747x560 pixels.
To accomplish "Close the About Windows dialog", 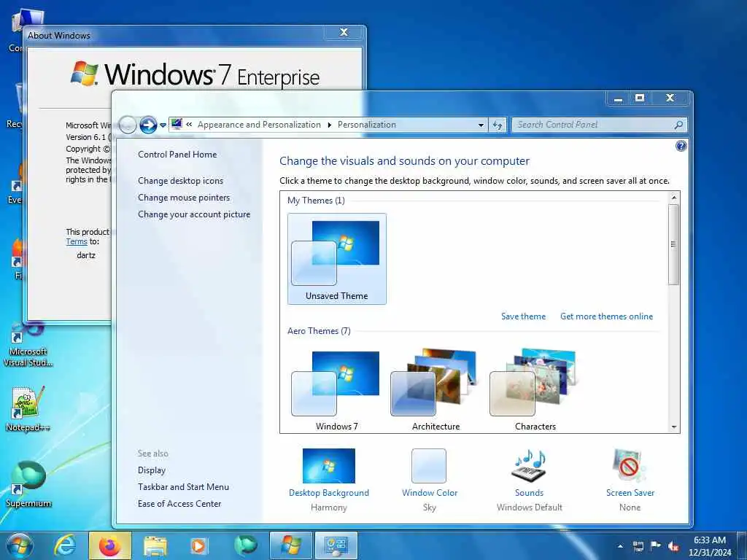I will pos(344,32).
